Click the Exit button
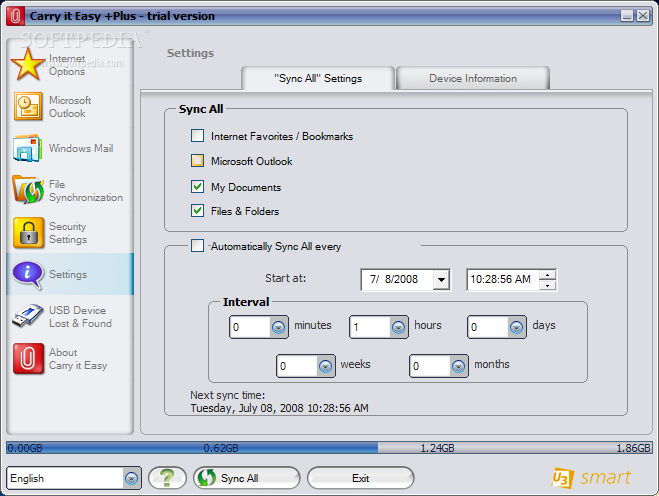This screenshot has width=659, height=496. pyautogui.click(x=361, y=478)
